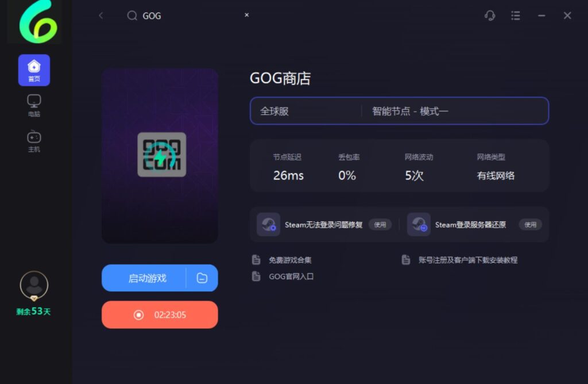Switch to the 电脑 computer tab
Viewport: 588px width, 384px height.
[34, 105]
